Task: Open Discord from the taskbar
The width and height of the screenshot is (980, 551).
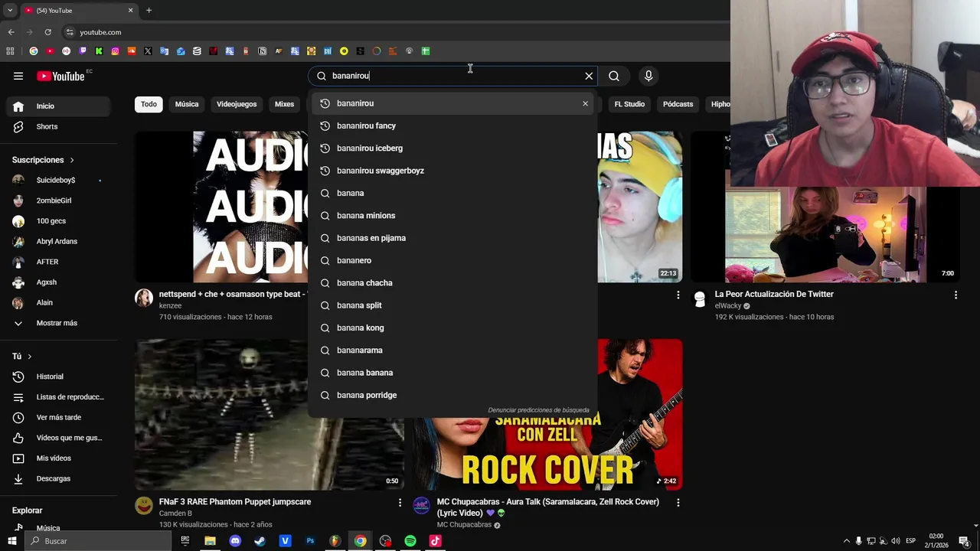Action: (235, 541)
